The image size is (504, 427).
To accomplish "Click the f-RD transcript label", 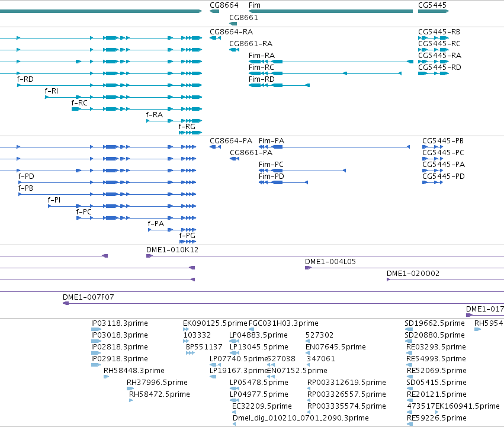I will point(25,79).
